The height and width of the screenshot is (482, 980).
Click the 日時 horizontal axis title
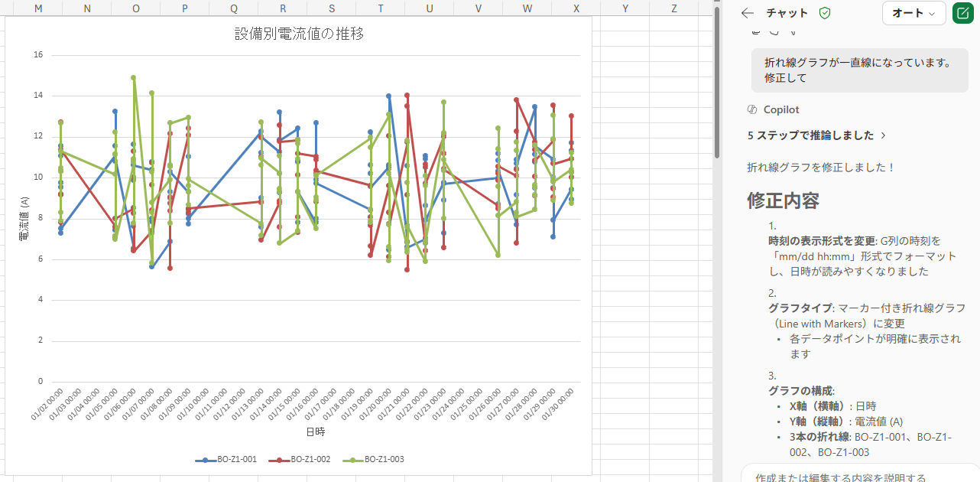[x=315, y=432]
